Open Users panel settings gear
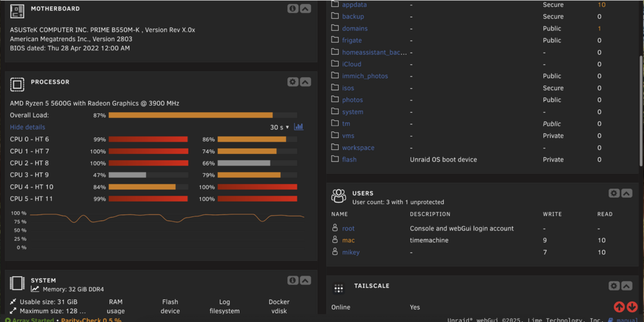Screen dimensions: 644x322 [614, 193]
